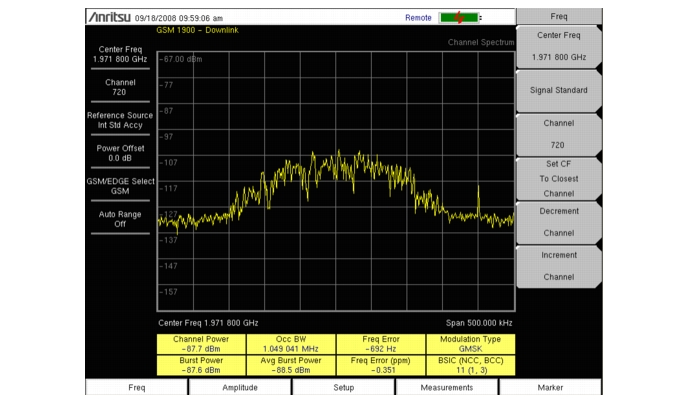Click the Avg Burst Power -88.5 dBm cell
689x402 pixels.
coord(291,365)
